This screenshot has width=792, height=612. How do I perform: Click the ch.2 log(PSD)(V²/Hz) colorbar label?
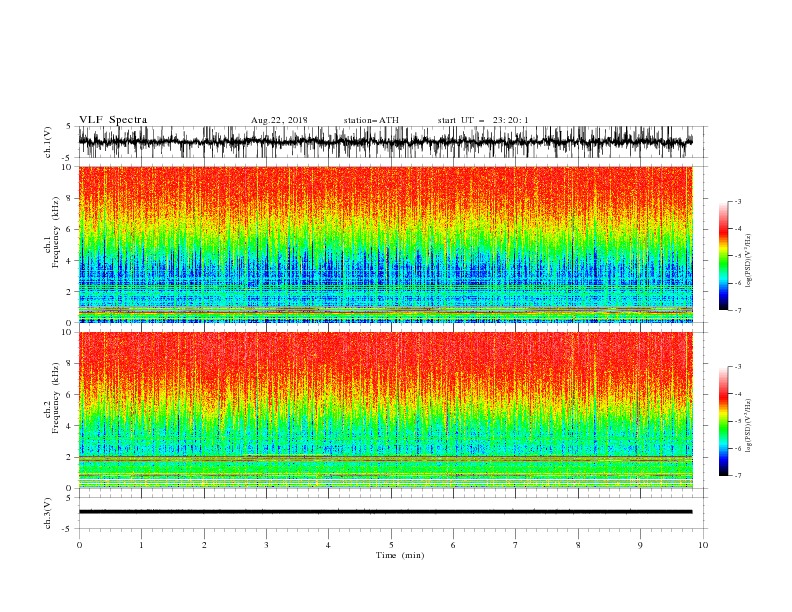749,426
